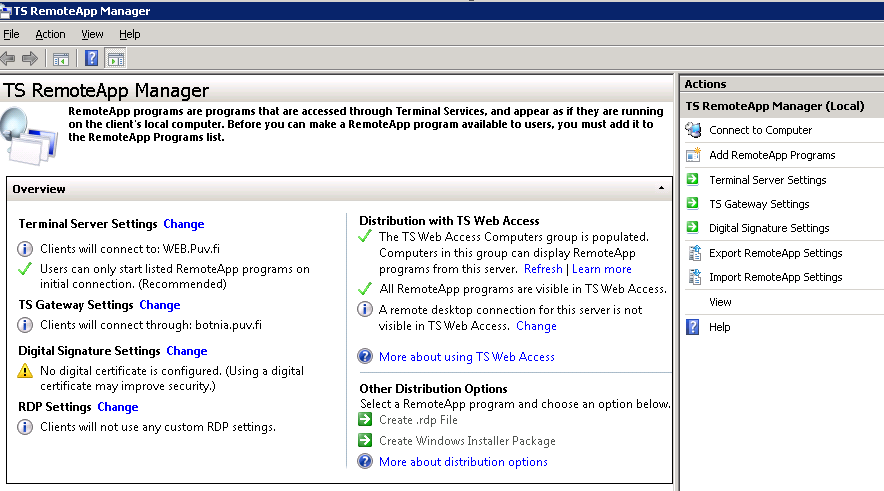
Task: Click 'All RemoteApp programs are visible' text
Action: (523, 289)
